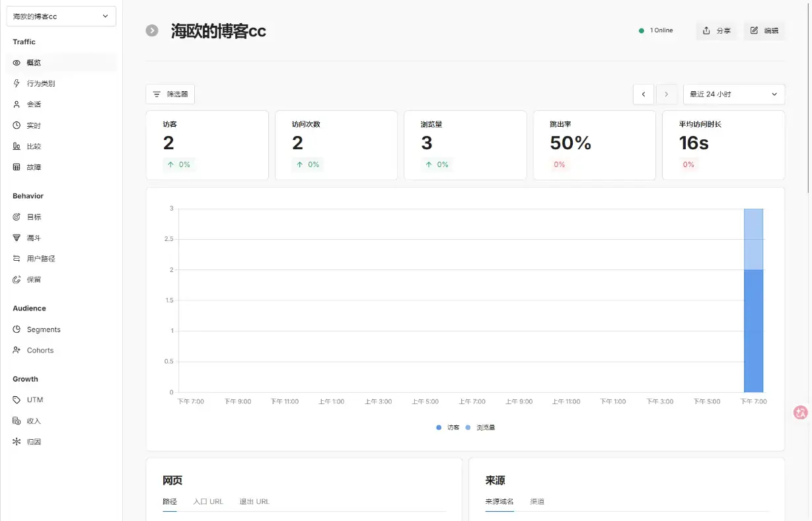
Task: Open the 海欧的博客cc website selector dropdown
Action: pos(61,17)
